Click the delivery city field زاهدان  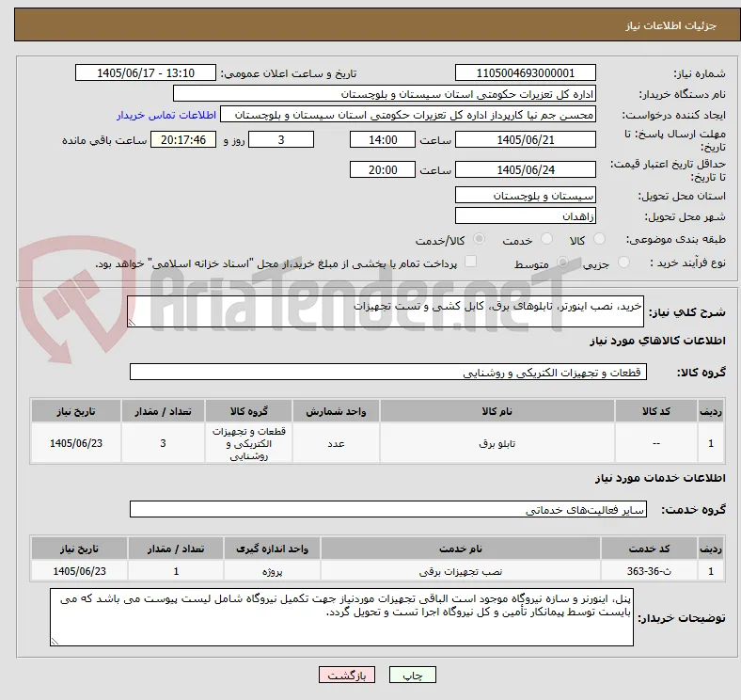pyautogui.click(x=526, y=215)
